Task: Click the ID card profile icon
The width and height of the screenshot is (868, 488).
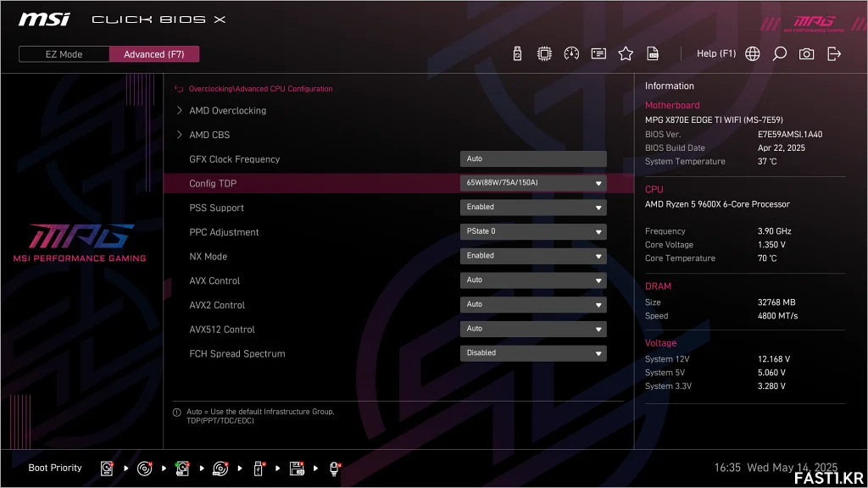Action: point(598,53)
